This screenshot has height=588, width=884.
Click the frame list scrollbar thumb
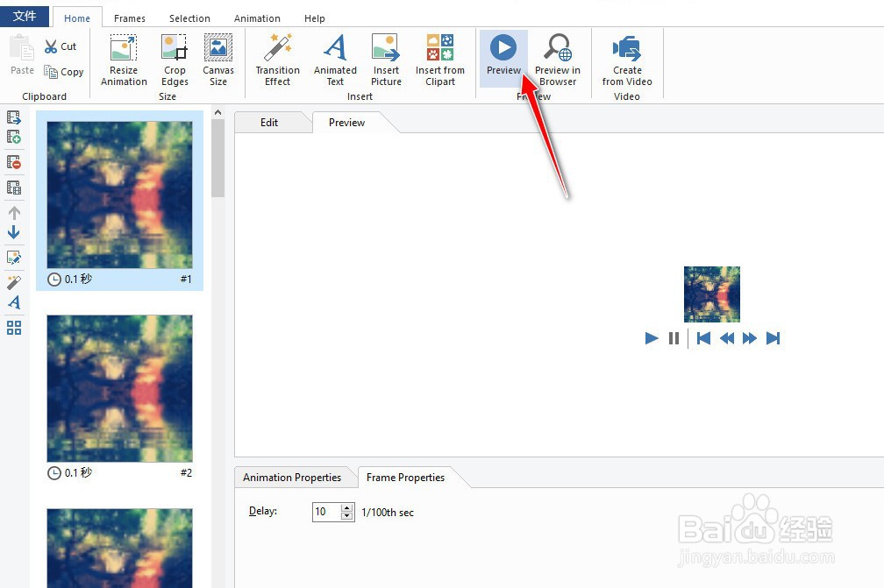(x=217, y=158)
